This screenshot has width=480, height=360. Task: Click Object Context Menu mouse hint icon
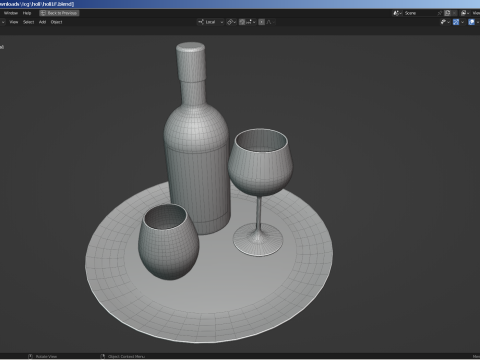(x=103, y=356)
